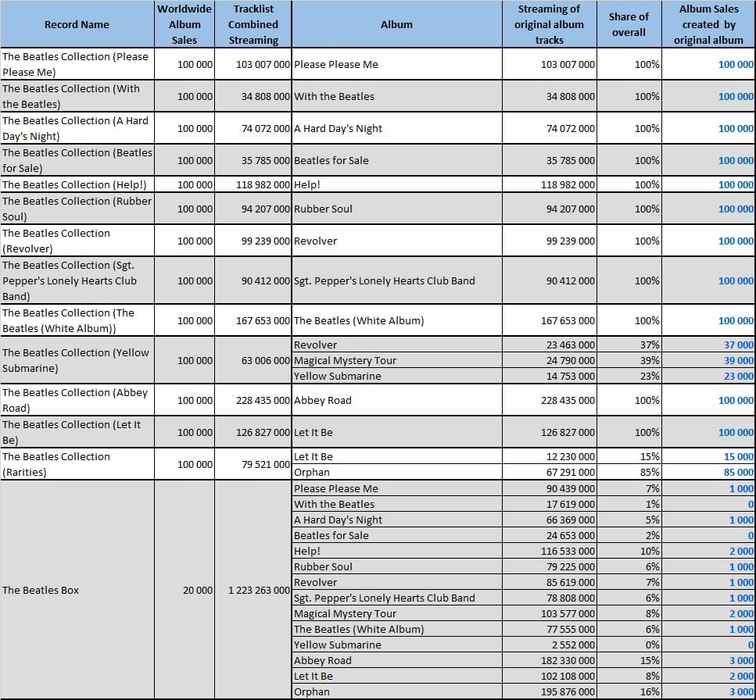Click the 85 619 000 streaming cell
756x700 pixels.
tap(549, 582)
